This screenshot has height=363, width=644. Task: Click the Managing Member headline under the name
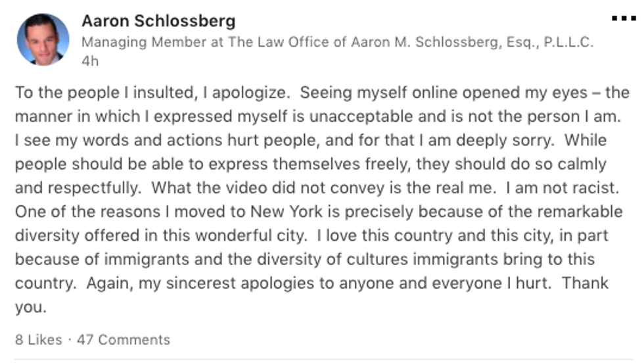click(337, 43)
